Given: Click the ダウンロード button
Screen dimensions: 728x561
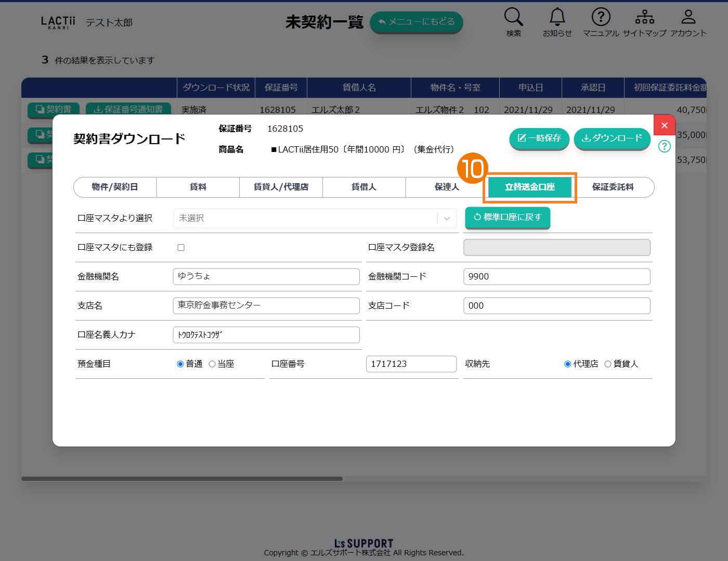Looking at the screenshot, I should (612, 138).
